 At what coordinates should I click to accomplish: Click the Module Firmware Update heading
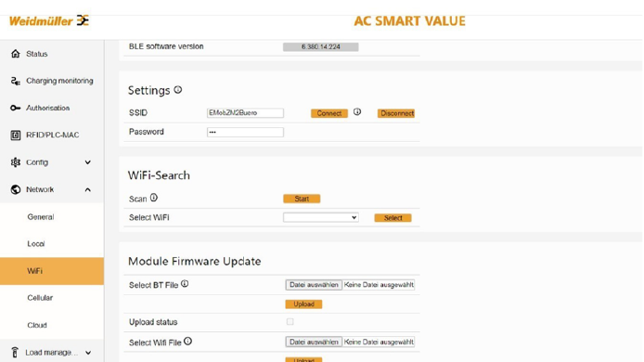point(194,262)
